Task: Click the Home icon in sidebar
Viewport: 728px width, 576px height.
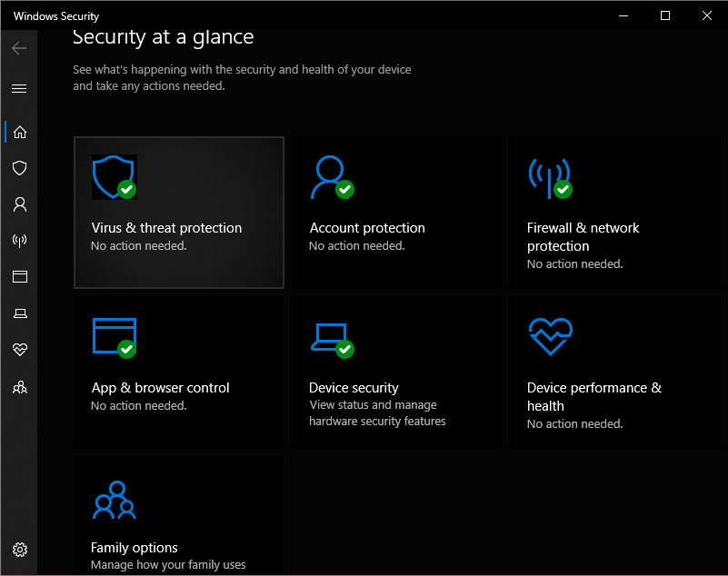Action: (x=19, y=132)
